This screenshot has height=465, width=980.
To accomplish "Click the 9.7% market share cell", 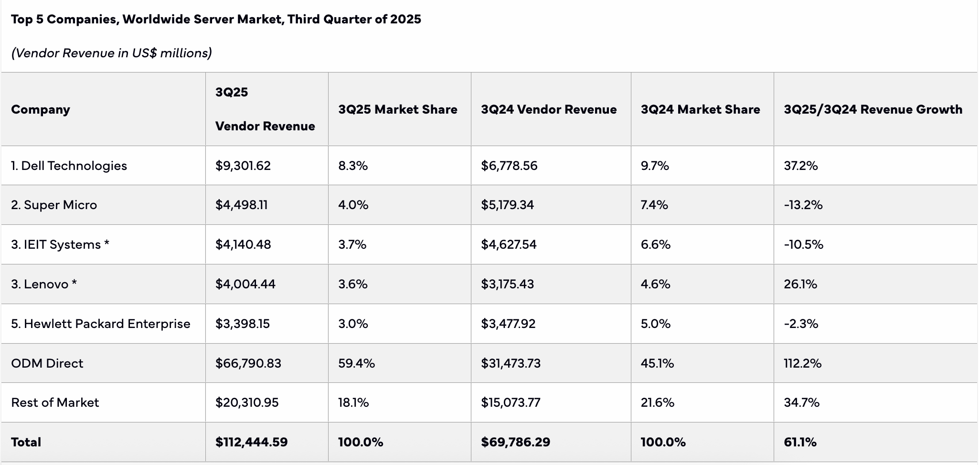I will [655, 166].
